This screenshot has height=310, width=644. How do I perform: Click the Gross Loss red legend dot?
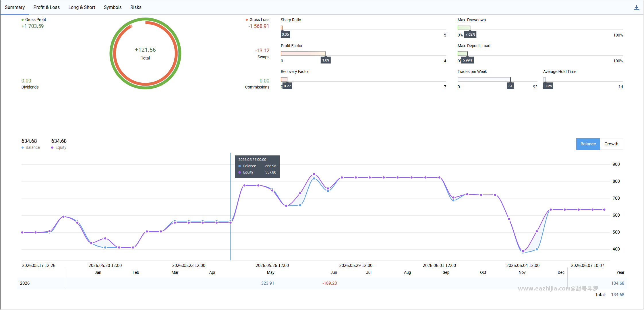[x=247, y=20]
